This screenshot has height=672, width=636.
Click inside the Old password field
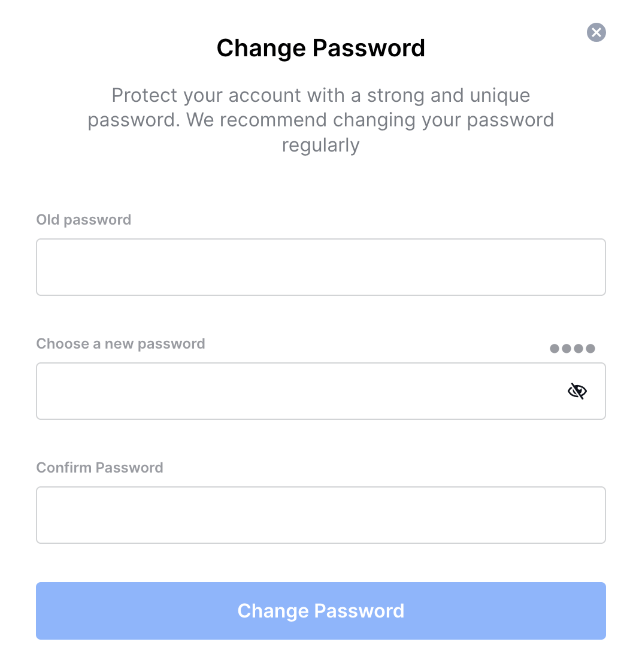click(x=321, y=267)
